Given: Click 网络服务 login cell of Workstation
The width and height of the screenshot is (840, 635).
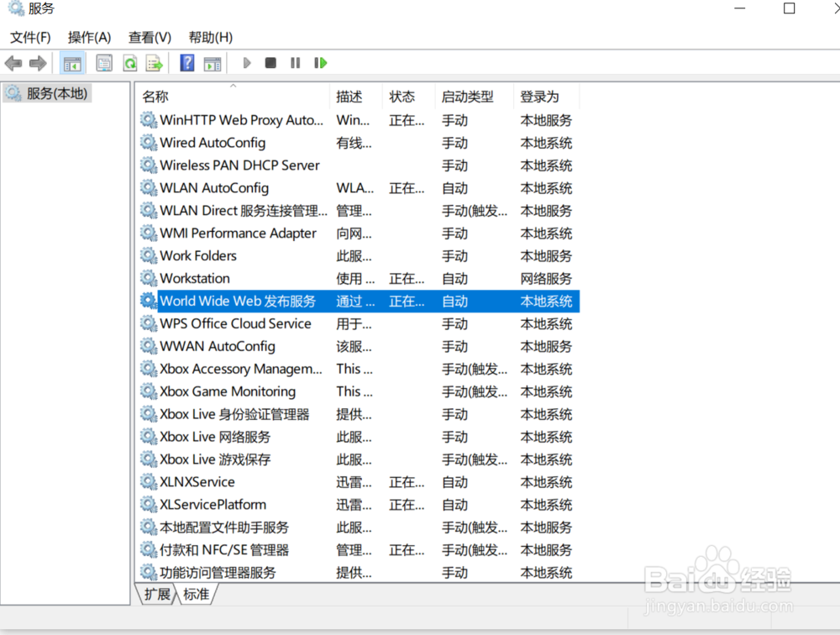Looking at the screenshot, I should (x=546, y=279).
